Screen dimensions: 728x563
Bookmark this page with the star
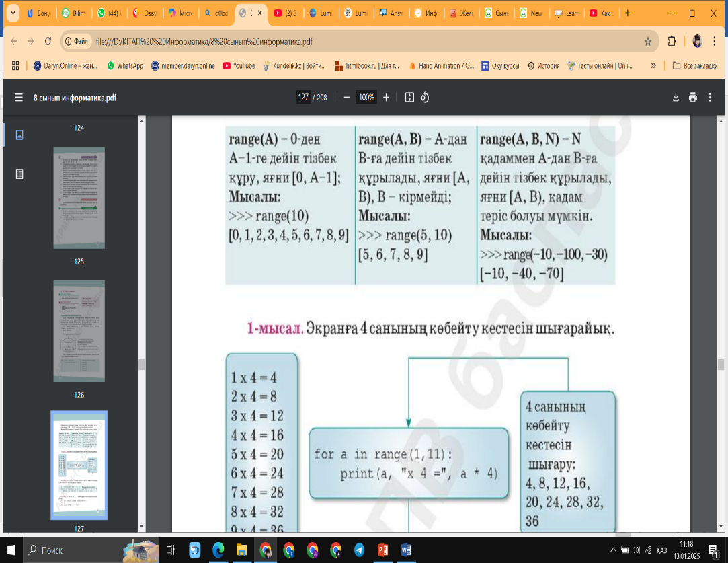[x=648, y=42]
